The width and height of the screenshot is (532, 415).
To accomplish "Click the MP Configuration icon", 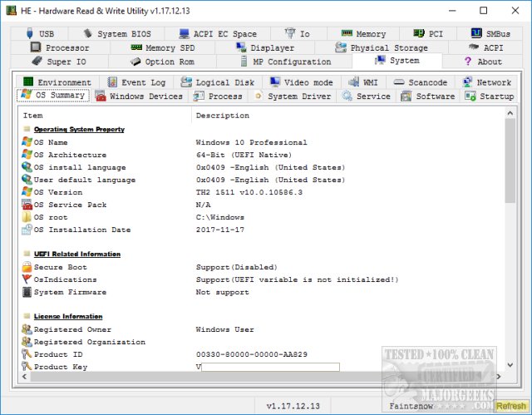I will pyautogui.click(x=244, y=61).
